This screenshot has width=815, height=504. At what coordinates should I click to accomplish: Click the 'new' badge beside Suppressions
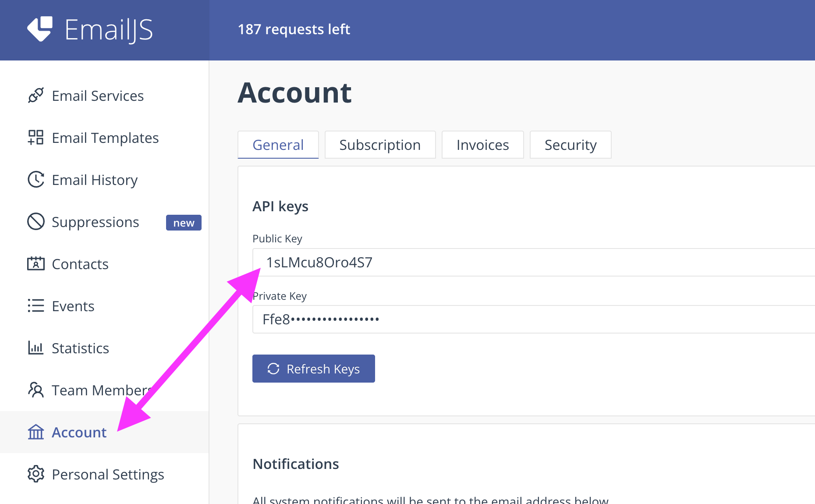pyautogui.click(x=184, y=223)
